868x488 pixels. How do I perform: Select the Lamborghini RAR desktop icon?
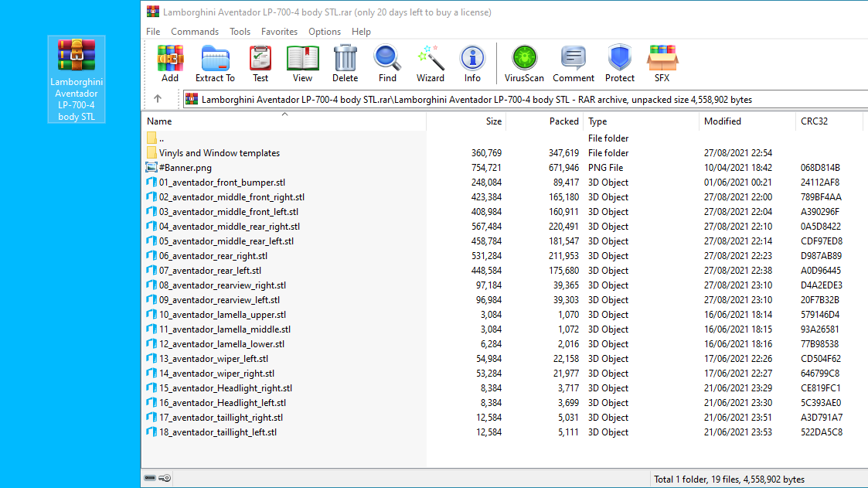tap(77, 79)
